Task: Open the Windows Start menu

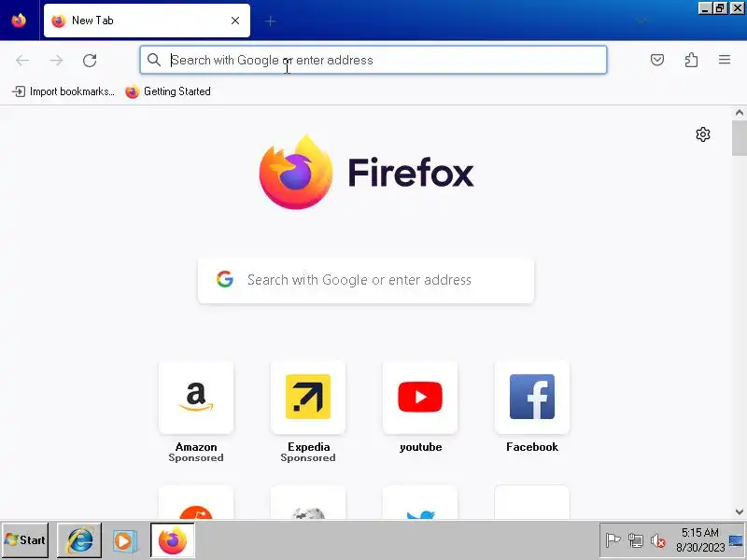Action: (26, 540)
